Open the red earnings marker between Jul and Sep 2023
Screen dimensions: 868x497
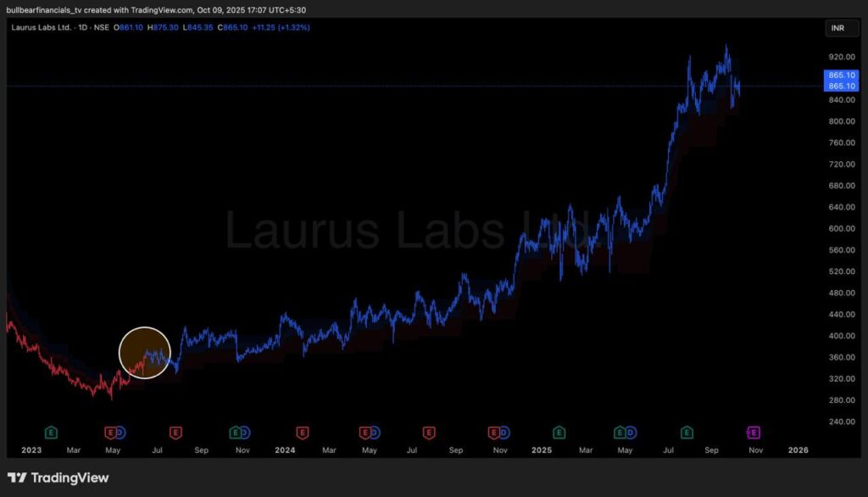[x=175, y=433]
